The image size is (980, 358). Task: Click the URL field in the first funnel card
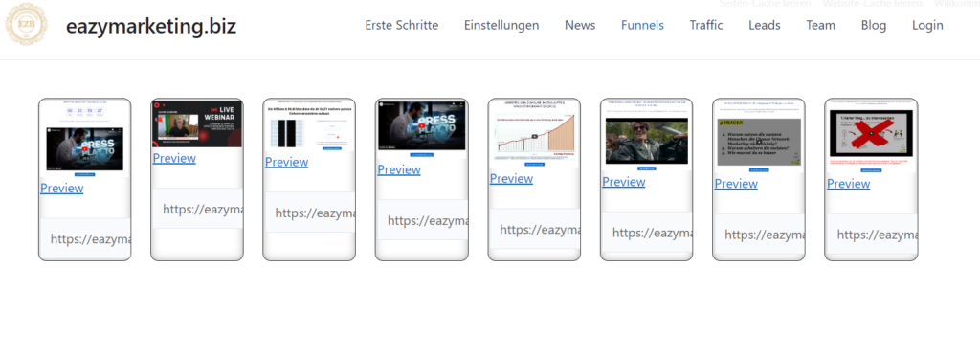[x=85, y=238]
